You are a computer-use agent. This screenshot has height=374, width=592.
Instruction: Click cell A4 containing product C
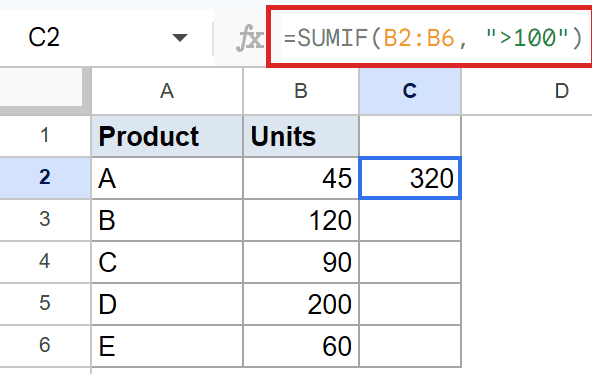(167, 262)
